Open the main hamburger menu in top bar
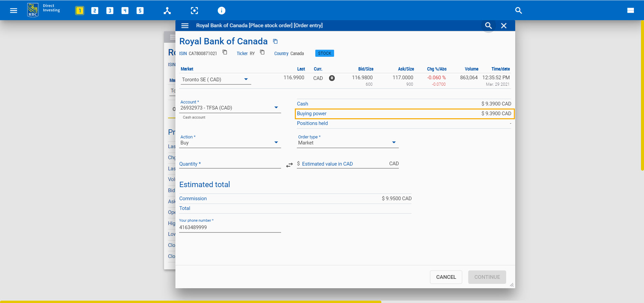The width and height of the screenshot is (644, 303). coord(13,10)
